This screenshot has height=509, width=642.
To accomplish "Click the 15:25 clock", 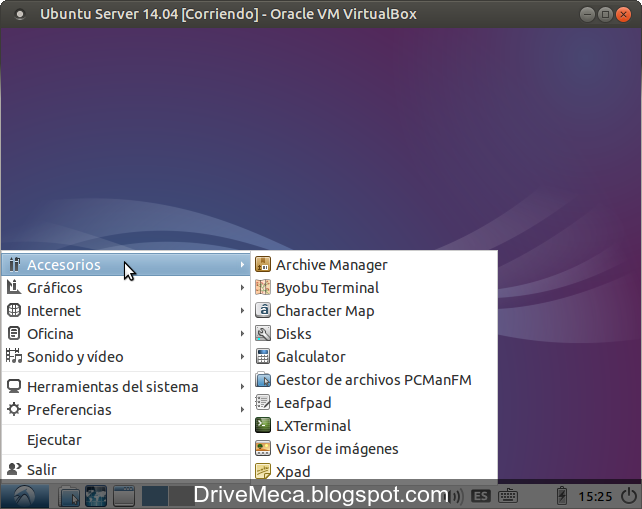I will pos(595,497).
